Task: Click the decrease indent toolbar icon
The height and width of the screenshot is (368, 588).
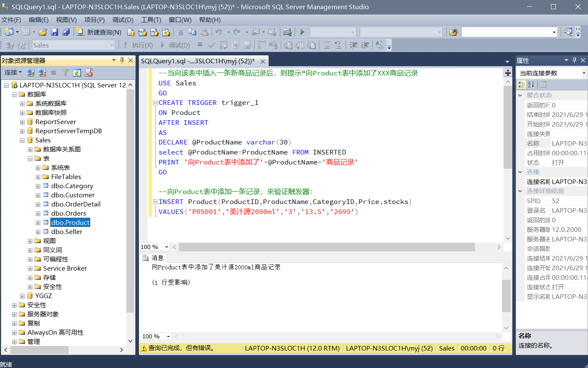Action: coord(353,45)
